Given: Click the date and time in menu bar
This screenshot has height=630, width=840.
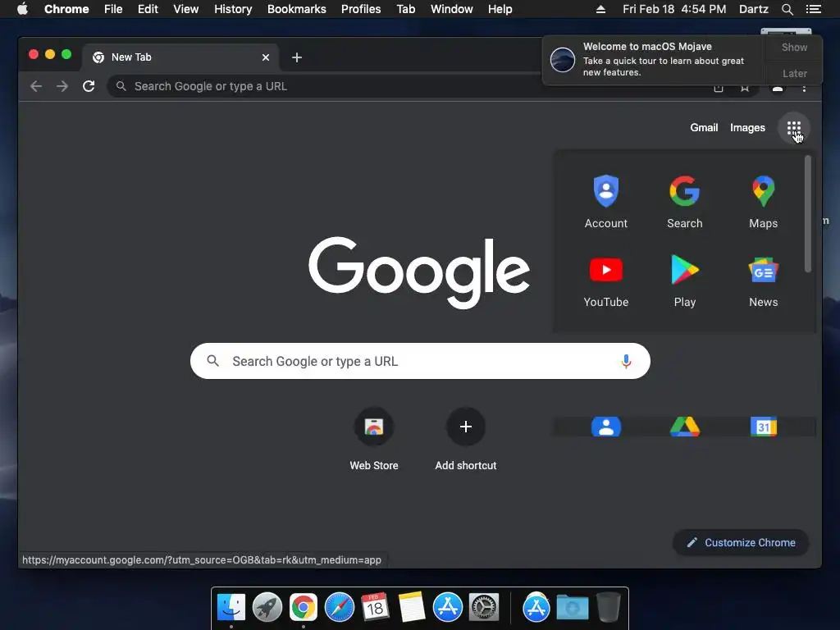Looking at the screenshot, I should (674, 9).
